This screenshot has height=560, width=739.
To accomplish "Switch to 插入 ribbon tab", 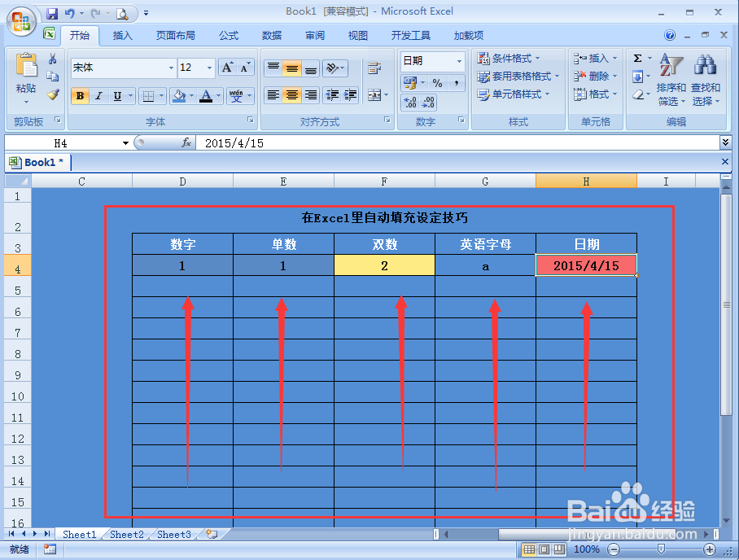I will click(x=123, y=35).
